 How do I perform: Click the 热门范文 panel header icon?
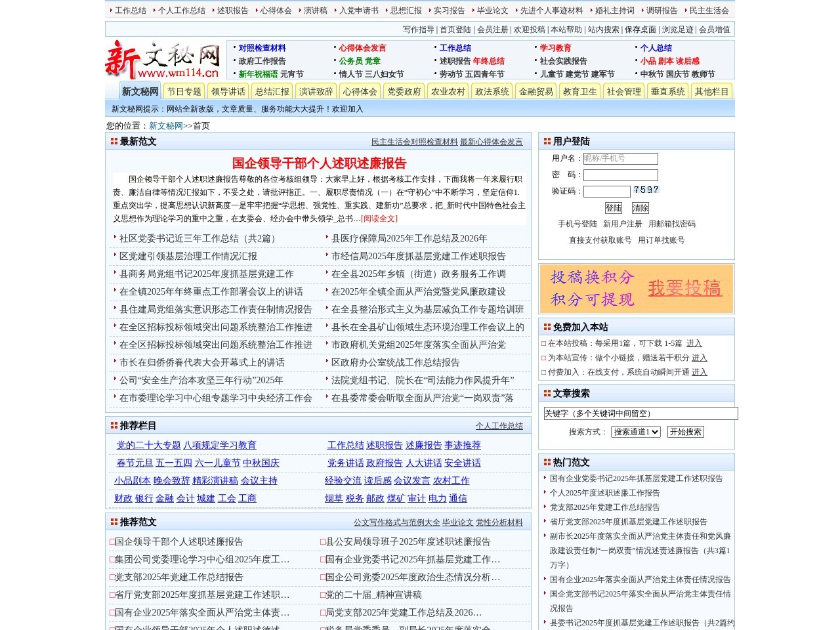tap(547, 462)
